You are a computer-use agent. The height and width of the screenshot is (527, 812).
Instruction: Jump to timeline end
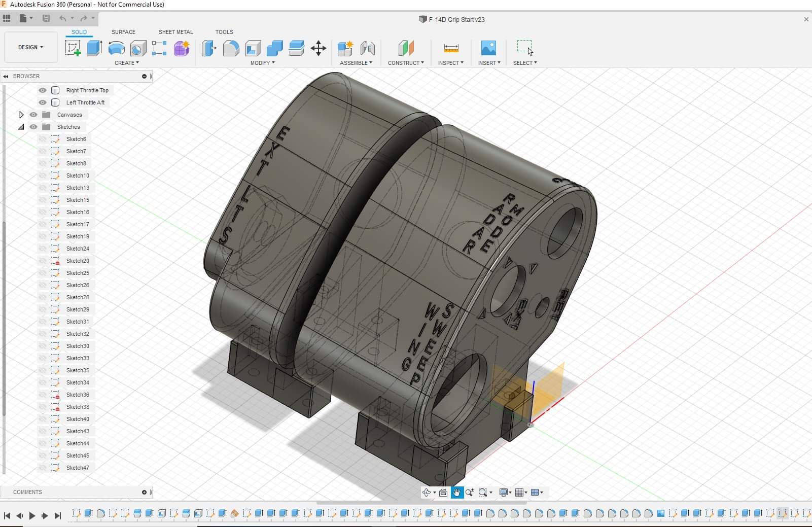[58, 515]
